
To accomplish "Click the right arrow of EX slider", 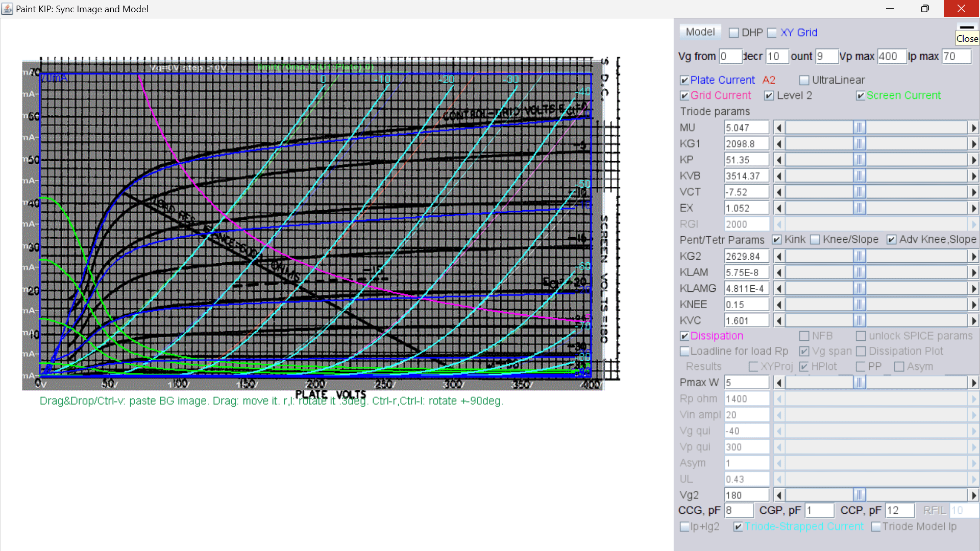I will point(973,208).
